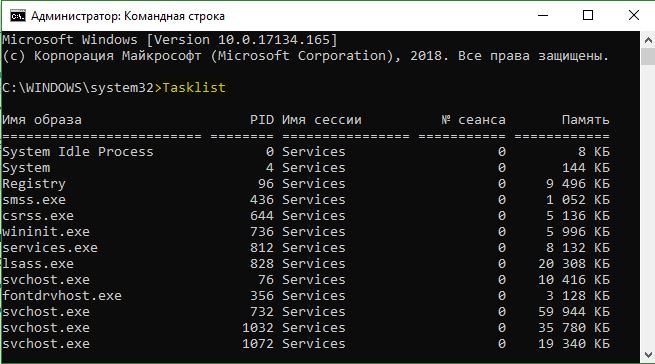
Task: Click the svchost.exe entry with PID 1072
Action: click(x=46, y=344)
